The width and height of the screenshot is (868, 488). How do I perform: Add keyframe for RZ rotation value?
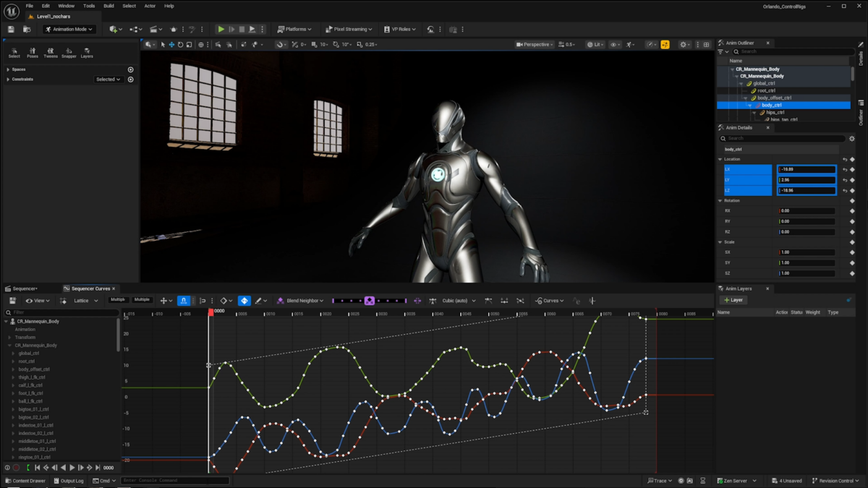coord(852,232)
